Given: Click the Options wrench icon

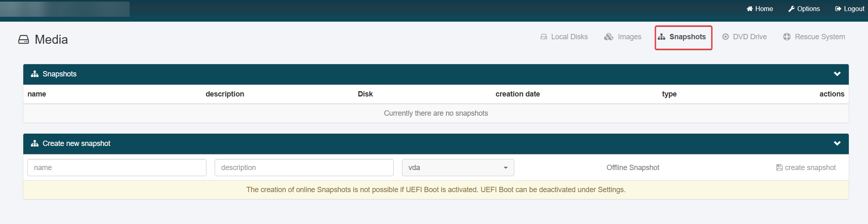Looking at the screenshot, I should pos(792,9).
